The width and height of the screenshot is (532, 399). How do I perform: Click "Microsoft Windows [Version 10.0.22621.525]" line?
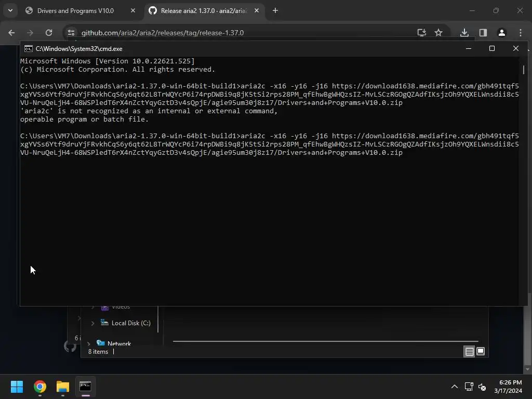107,61
